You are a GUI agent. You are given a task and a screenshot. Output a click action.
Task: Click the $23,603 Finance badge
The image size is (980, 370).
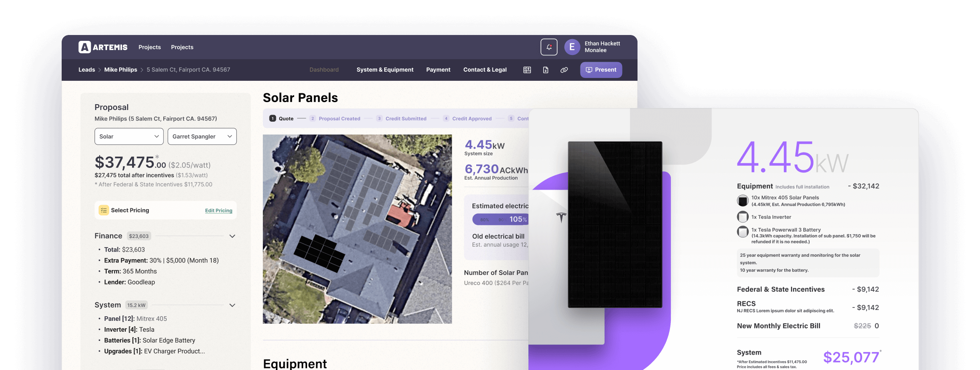click(x=139, y=236)
